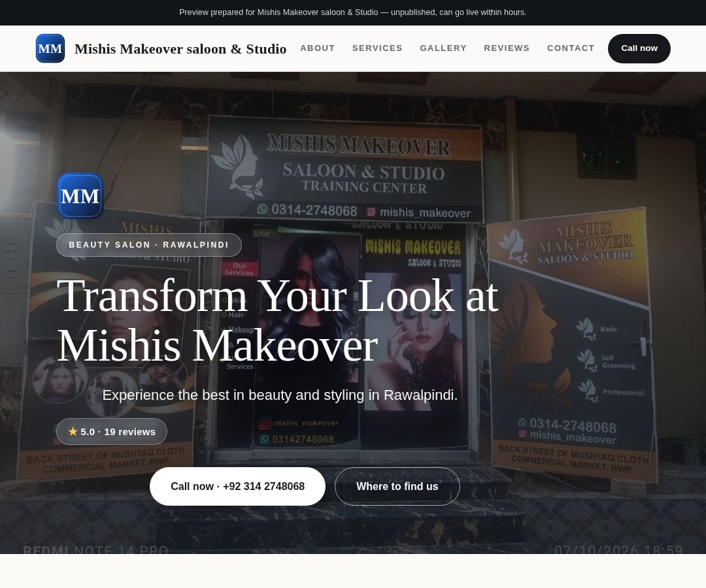Viewport: 706px width, 588px height.
Task: Click Call now +92 314 2748068 button
Action: [x=237, y=486]
